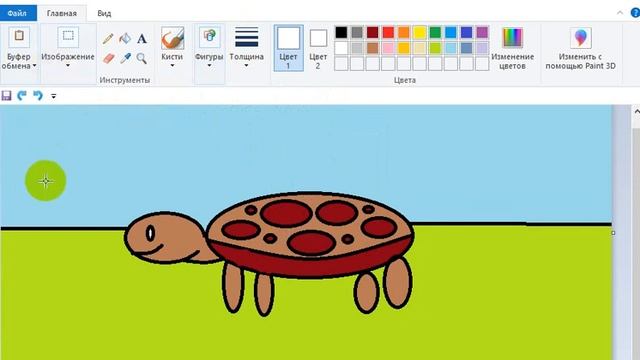Click the vertical scrollbar up arrow
640x360 pixels.
[x=636, y=111]
